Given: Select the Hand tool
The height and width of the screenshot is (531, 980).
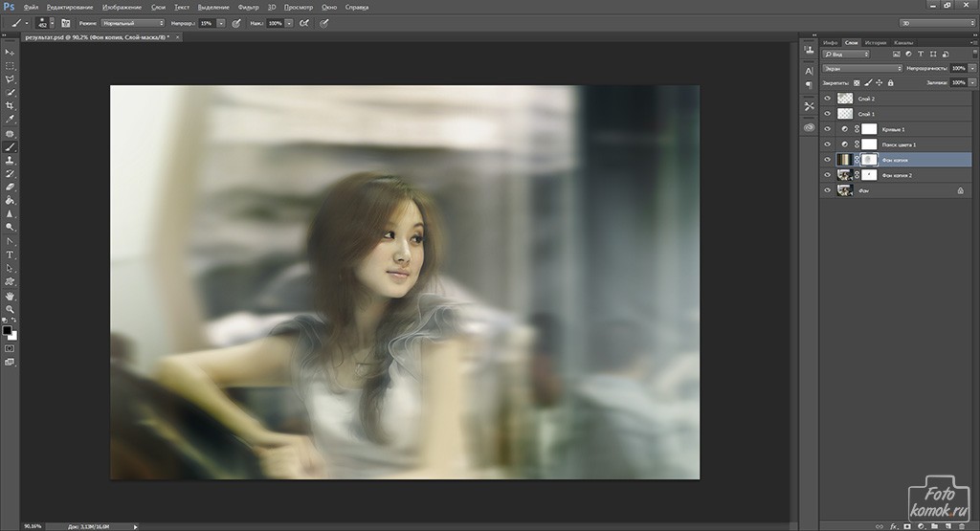Looking at the screenshot, I should [10, 296].
